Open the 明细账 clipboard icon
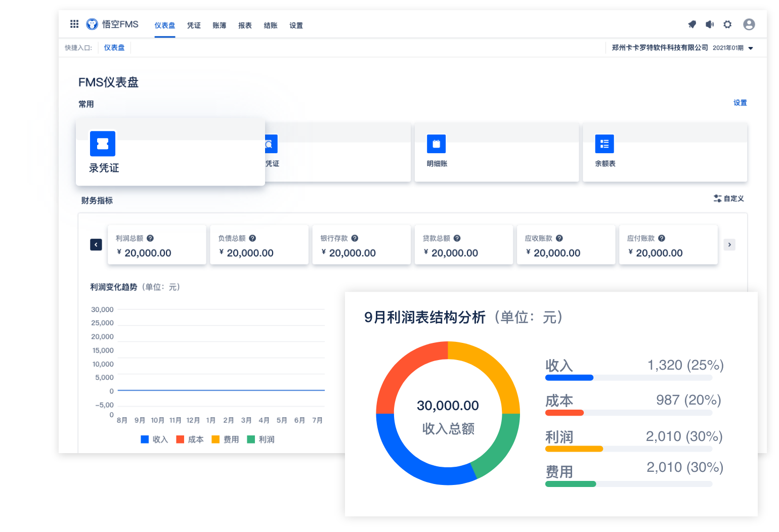This screenshot has height=532, width=779. tap(436, 144)
